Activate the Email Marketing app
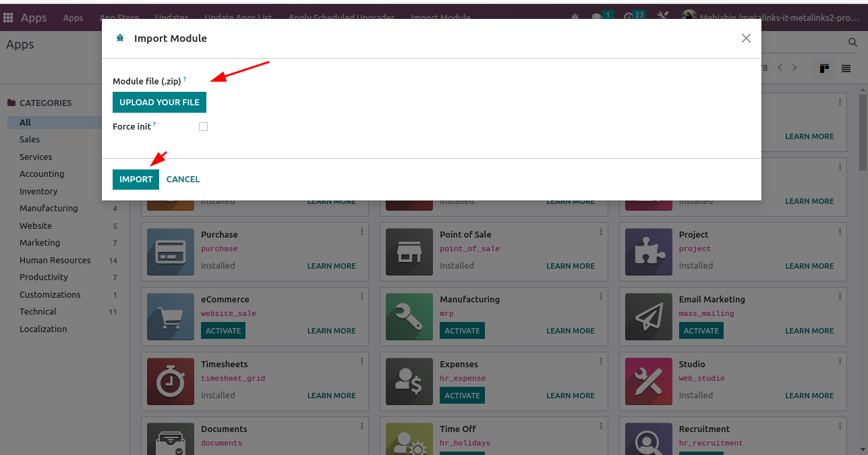The height and width of the screenshot is (455, 868). 701,331
